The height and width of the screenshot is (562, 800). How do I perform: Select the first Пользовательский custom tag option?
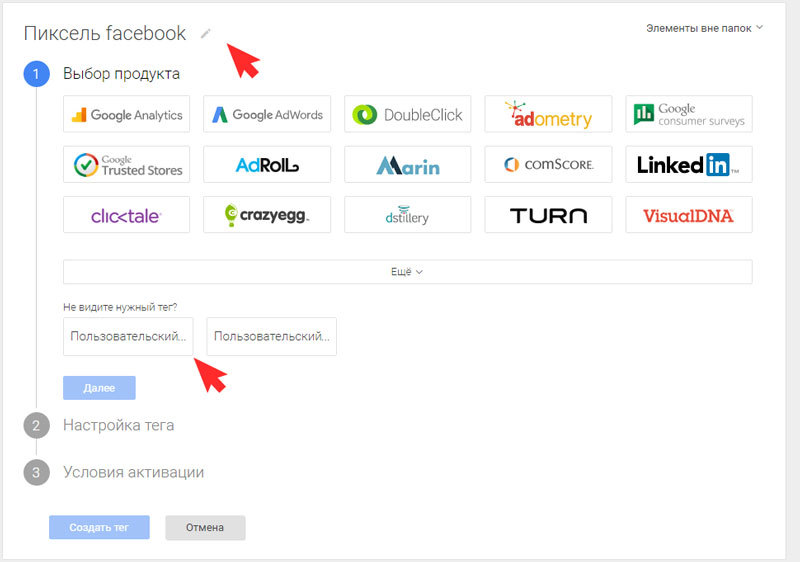click(128, 336)
